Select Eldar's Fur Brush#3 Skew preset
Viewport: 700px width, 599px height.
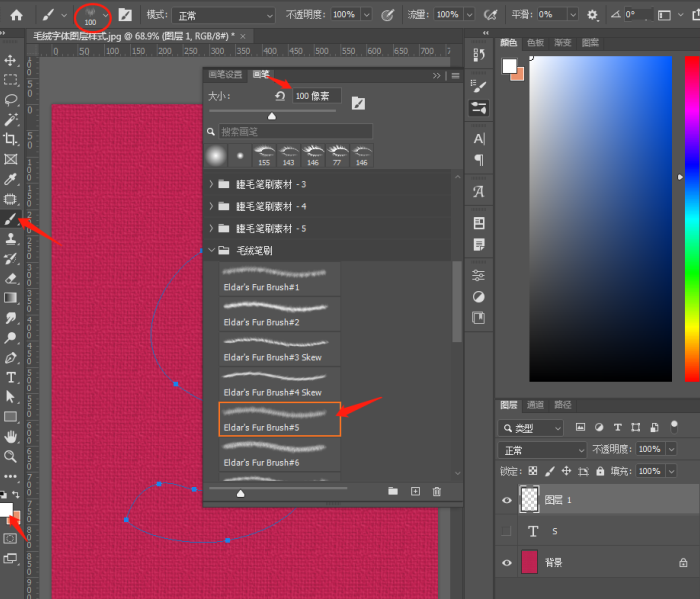click(x=280, y=349)
